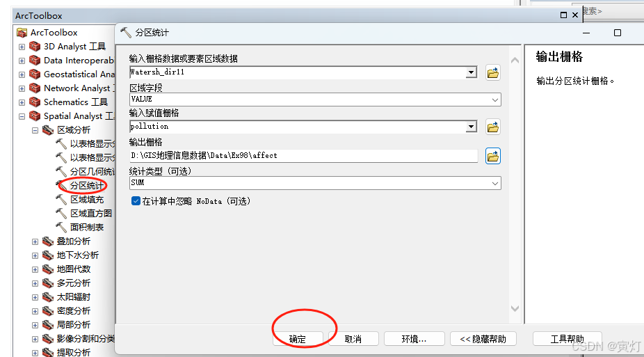644x357 pixels.
Task: Select the 面积制表 tool label
Action: pyautogui.click(x=87, y=227)
